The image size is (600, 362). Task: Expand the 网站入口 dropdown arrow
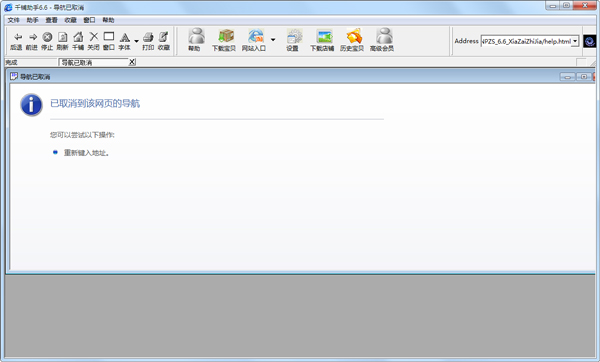(x=273, y=39)
